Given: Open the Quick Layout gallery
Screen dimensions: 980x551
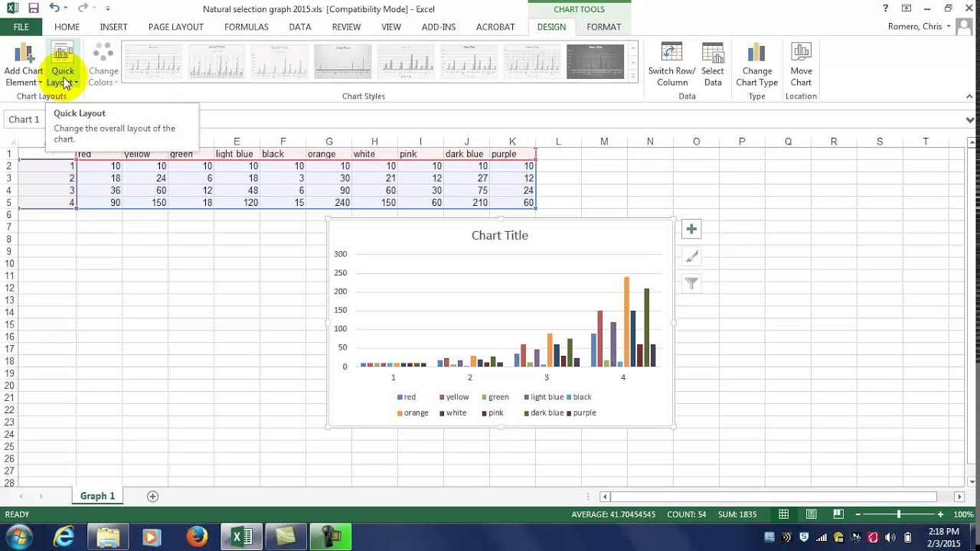Looking at the screenshot, I should 63,65.
